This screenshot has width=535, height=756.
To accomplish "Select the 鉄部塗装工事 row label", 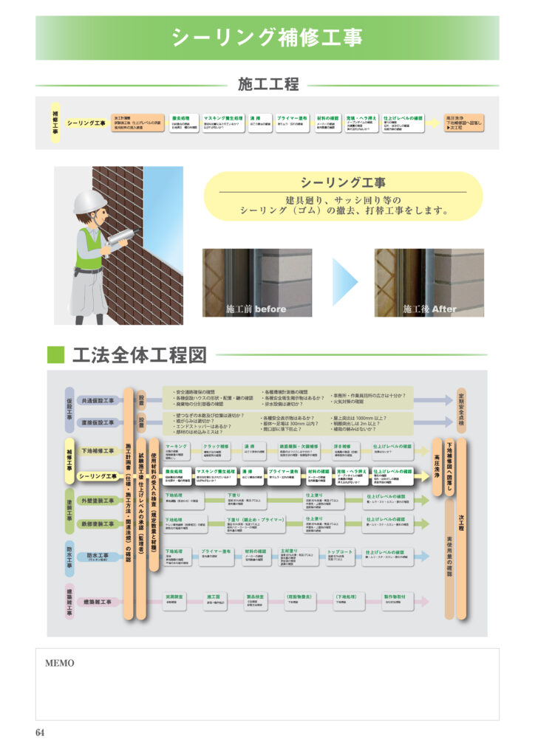I will pyautogui.click(x=99, y=523).
